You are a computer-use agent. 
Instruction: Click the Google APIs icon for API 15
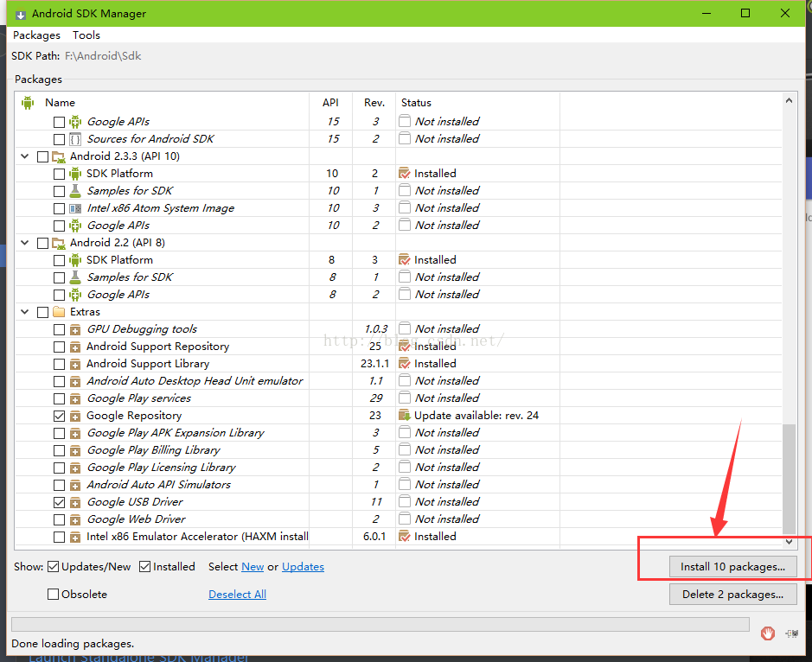(x=75, y=122)
